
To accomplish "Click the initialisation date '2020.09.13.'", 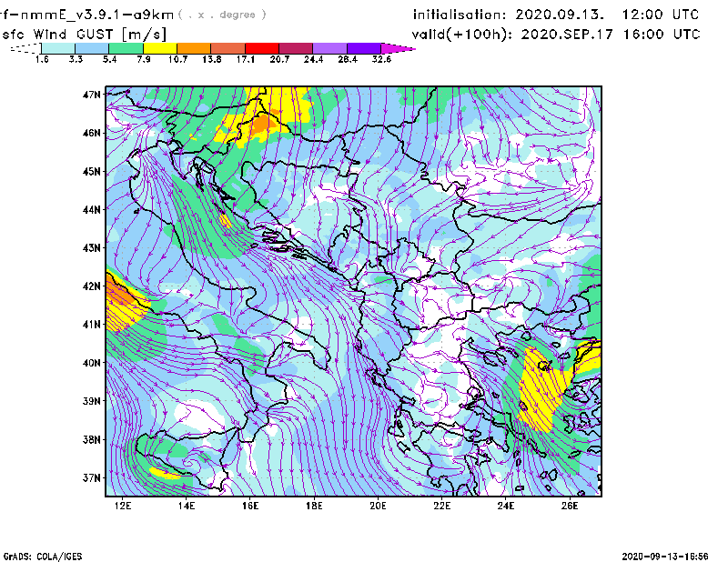I will click(560, 15).
